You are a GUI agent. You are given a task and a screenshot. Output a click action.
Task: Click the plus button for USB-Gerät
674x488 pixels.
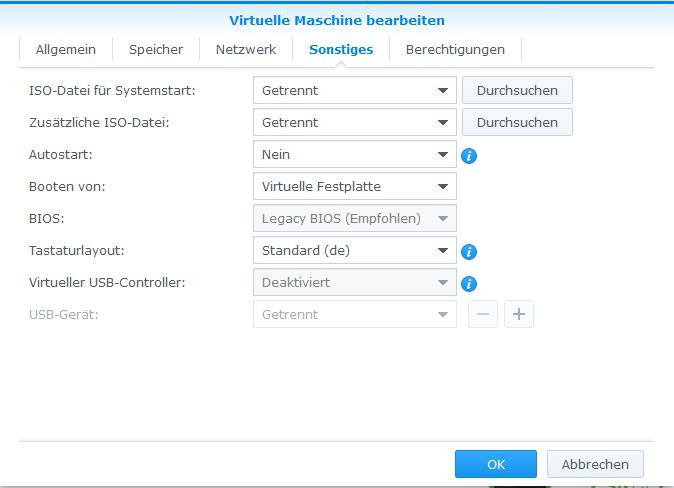coord(519,314)
